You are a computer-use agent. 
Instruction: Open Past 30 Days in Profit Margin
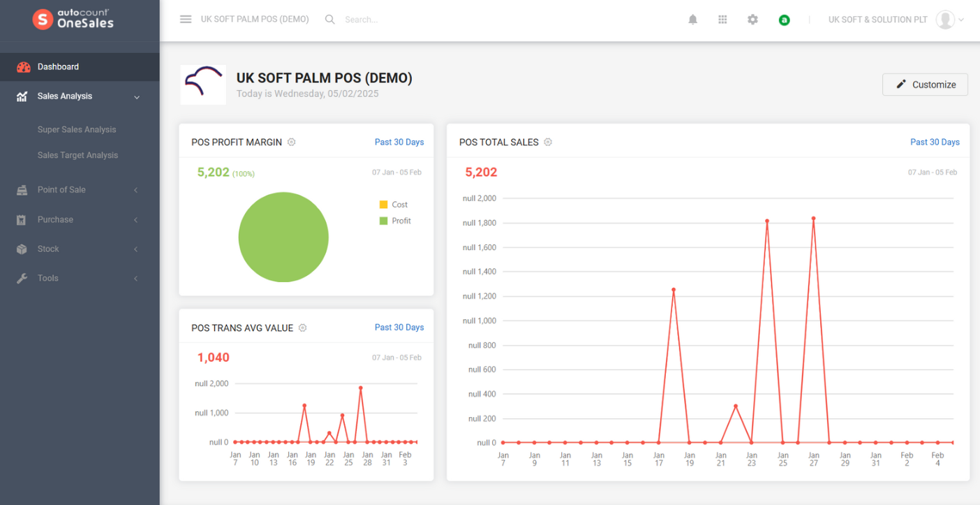[x=399, y=142]
